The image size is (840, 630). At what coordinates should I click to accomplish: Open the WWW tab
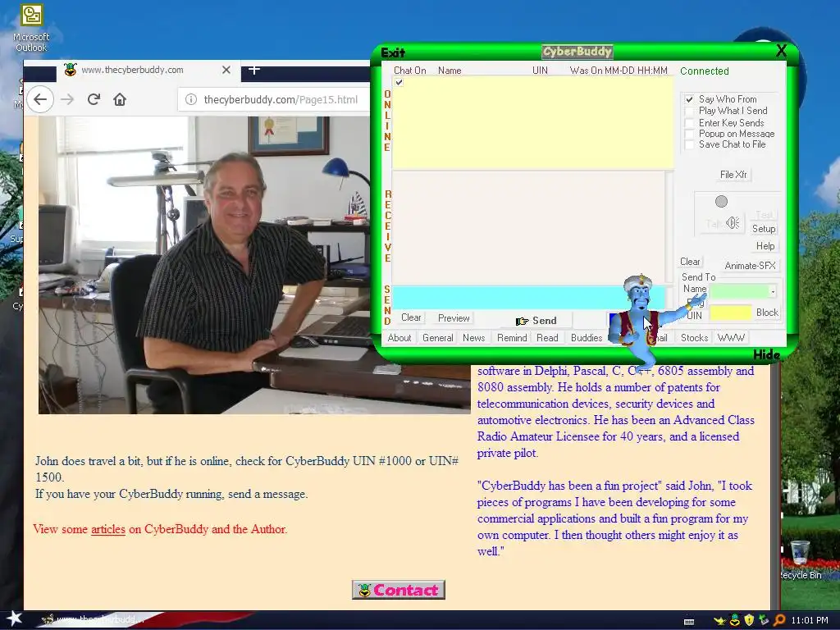coord(731,337)
